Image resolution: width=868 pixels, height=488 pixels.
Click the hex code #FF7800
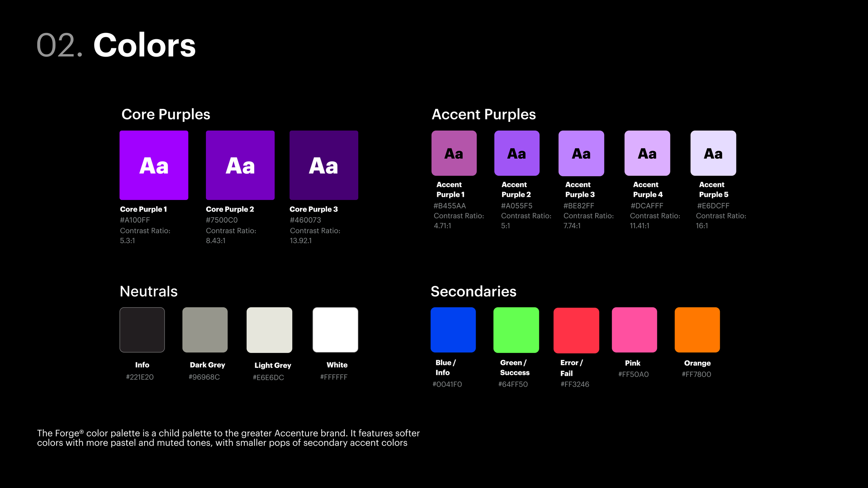click(x=696, y=375)
